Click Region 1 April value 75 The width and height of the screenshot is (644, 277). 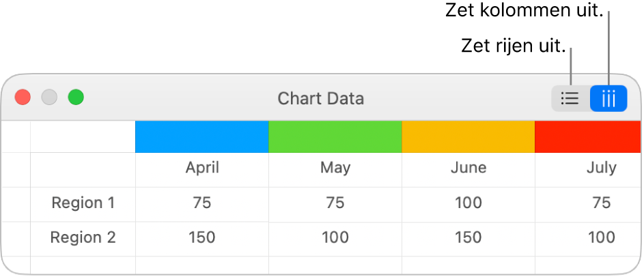202,203
